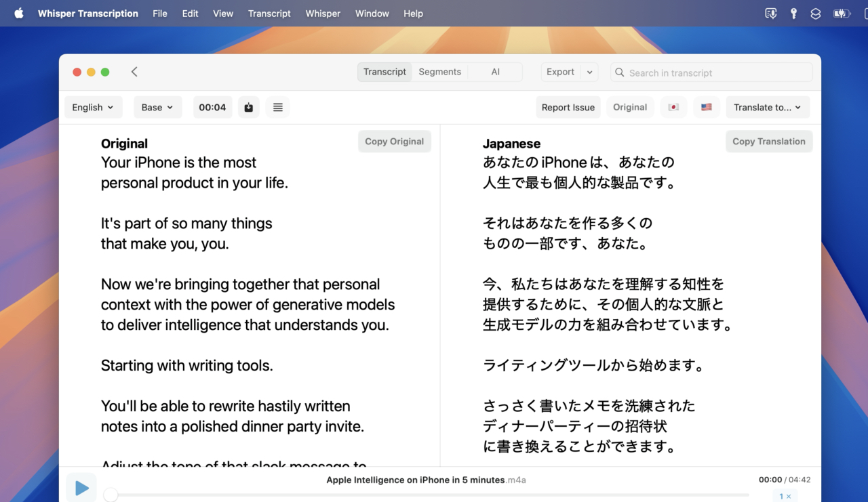The width and height of the screenshot is (868, 502).
Task: Open the Whisper Transcription app menu
Action: click(88, 13)
